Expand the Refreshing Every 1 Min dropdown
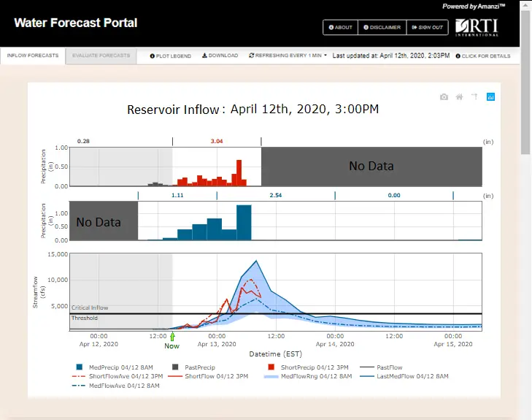 click(288, 56)
